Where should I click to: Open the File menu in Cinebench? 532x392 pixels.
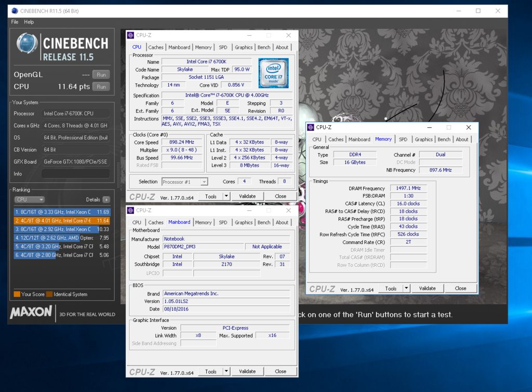point(15,22)
